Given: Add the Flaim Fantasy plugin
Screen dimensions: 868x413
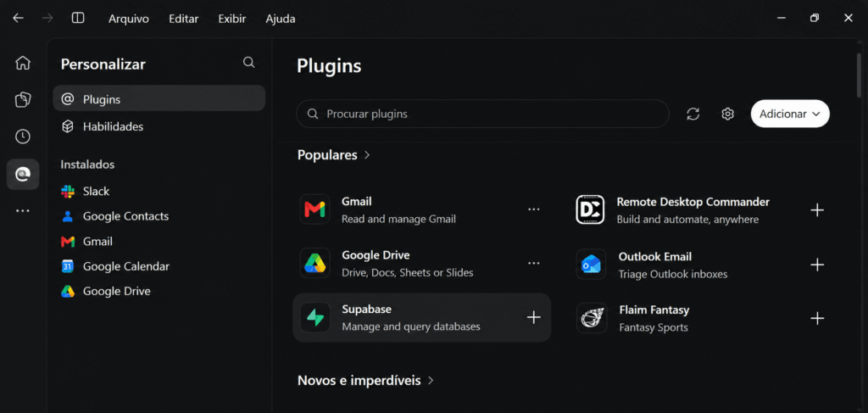Looking at the screenshot, I should point(817,318).
